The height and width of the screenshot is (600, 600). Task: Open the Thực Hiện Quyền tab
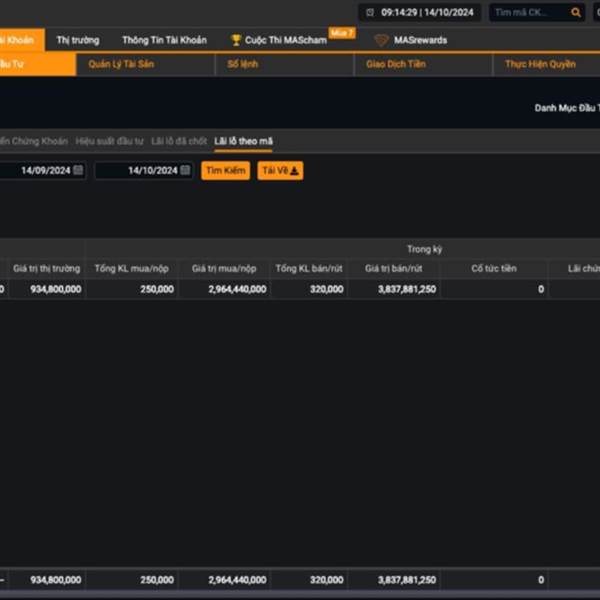pyautogui.click(x=540, y=64)
